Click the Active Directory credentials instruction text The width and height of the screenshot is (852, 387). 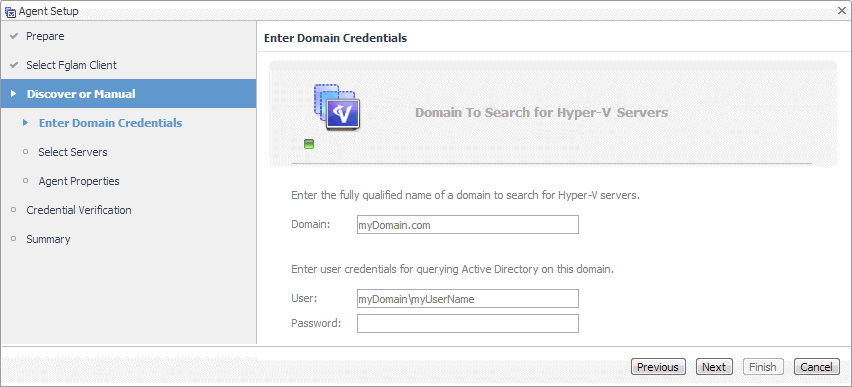(x=453, y=269)
